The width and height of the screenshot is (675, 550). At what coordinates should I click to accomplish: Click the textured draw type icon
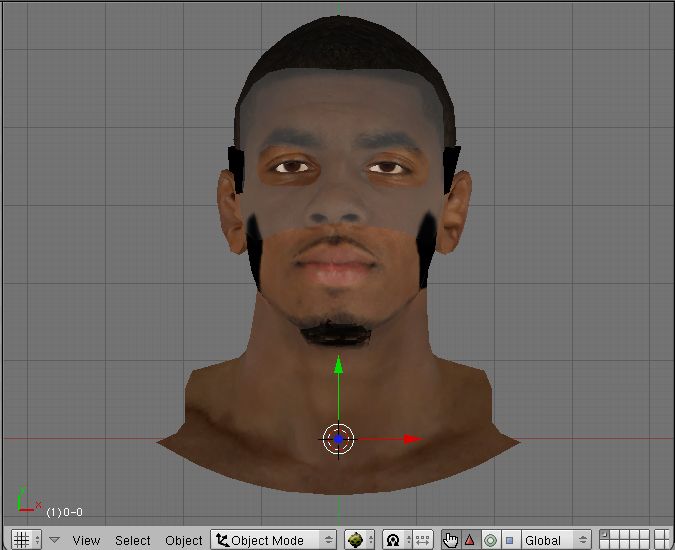[355, 540]
